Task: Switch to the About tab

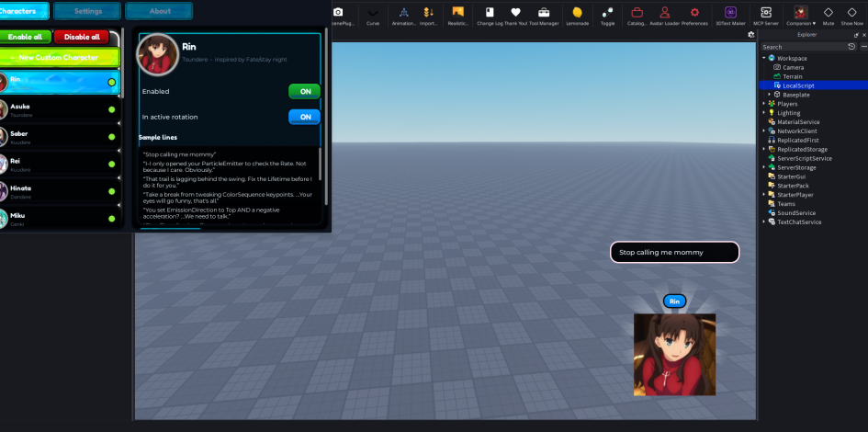Action: pyautogui.click(x=160, y=11)
